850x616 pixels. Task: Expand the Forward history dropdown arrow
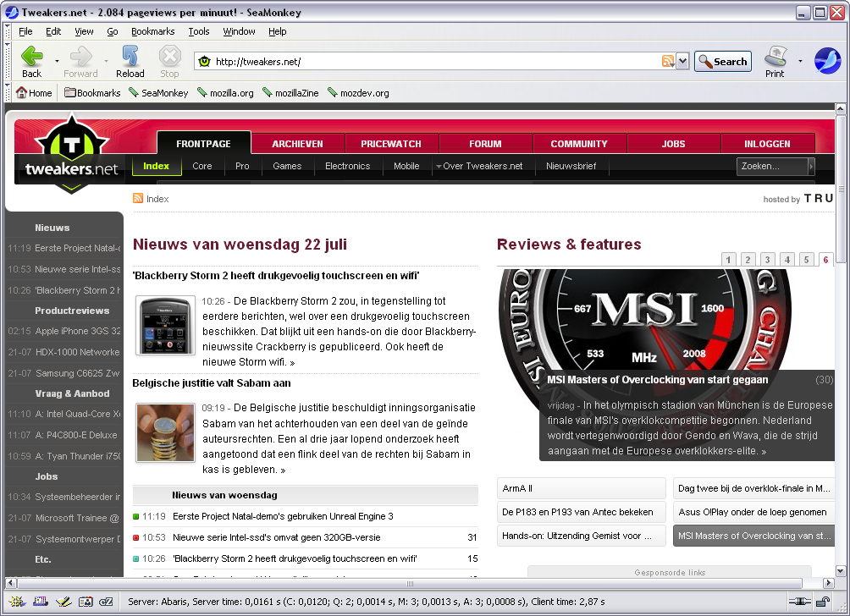point(106,61)
